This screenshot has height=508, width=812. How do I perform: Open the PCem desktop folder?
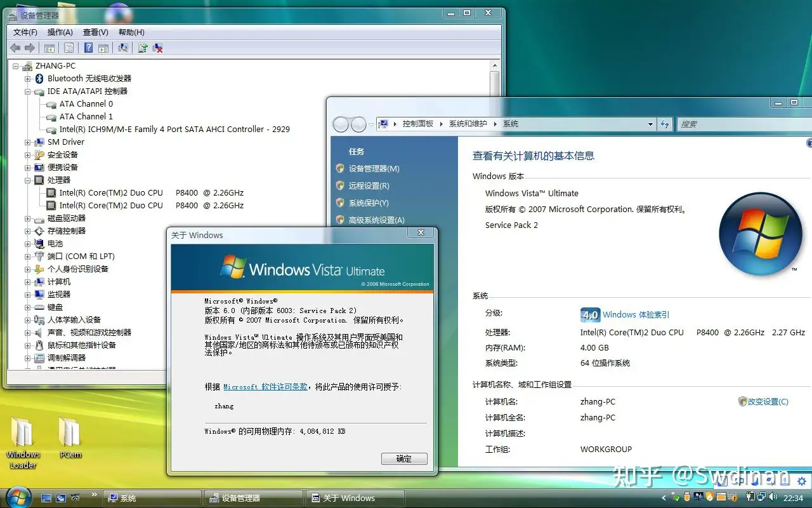pos(70,438)
